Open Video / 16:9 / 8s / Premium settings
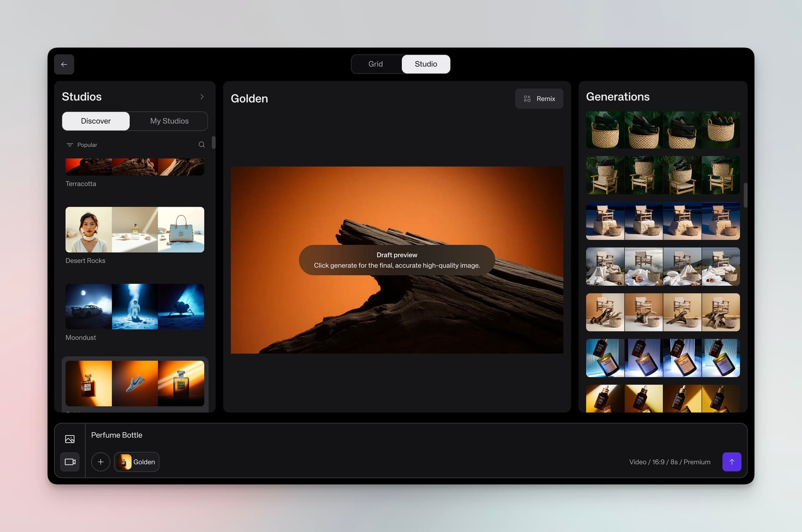 click(x=670, y=462)
